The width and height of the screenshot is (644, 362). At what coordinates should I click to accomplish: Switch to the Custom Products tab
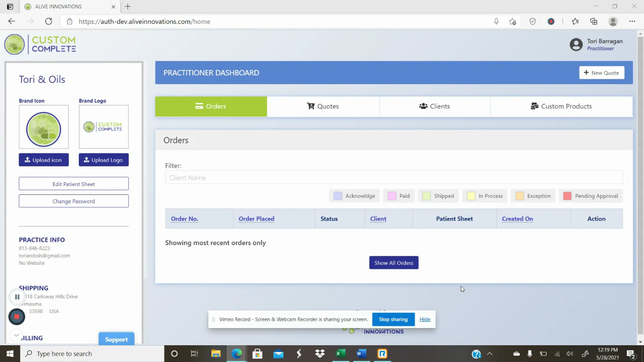point(561,106)
